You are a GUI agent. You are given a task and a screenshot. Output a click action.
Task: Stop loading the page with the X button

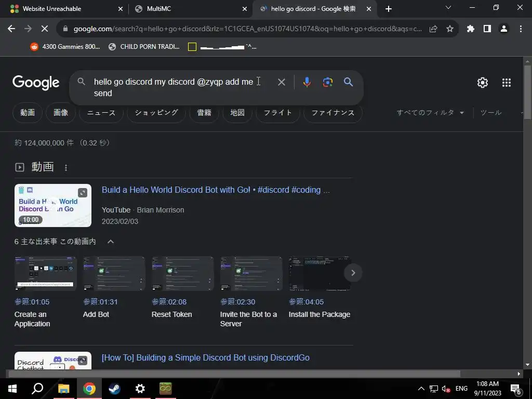point(45,29)
